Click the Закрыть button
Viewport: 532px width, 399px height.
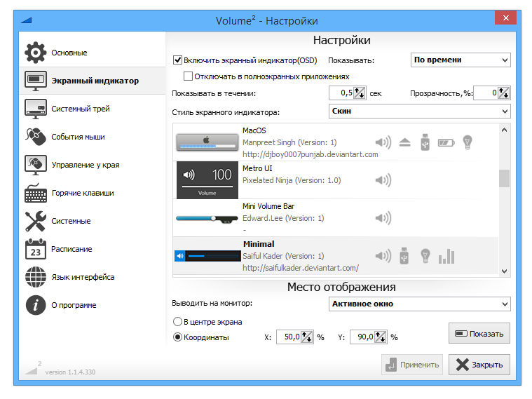479,365
